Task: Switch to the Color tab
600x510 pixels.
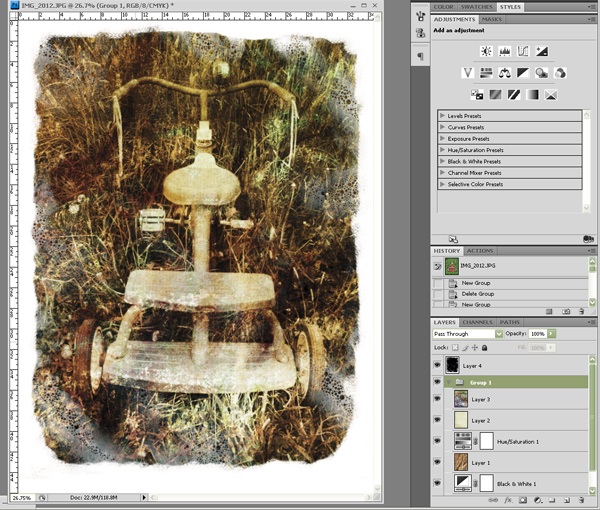Action: point(443,7)
